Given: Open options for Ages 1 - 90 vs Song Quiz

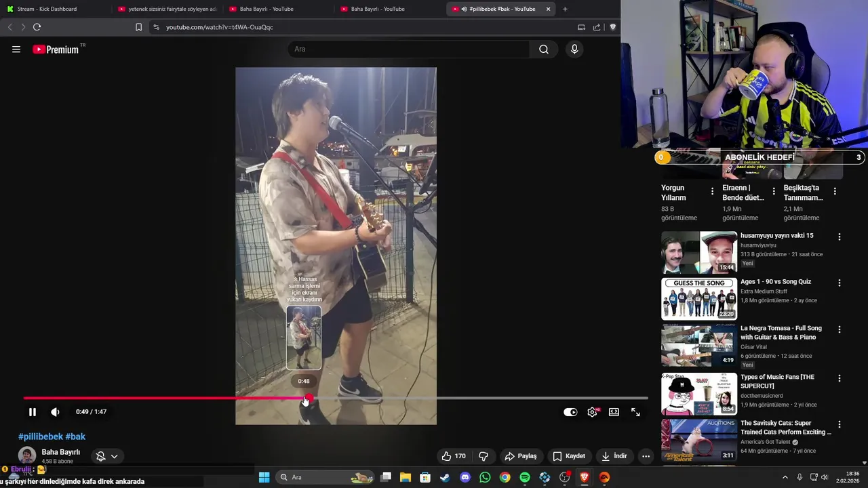Looking at the screenshot, I should click(x=839, y=283).
